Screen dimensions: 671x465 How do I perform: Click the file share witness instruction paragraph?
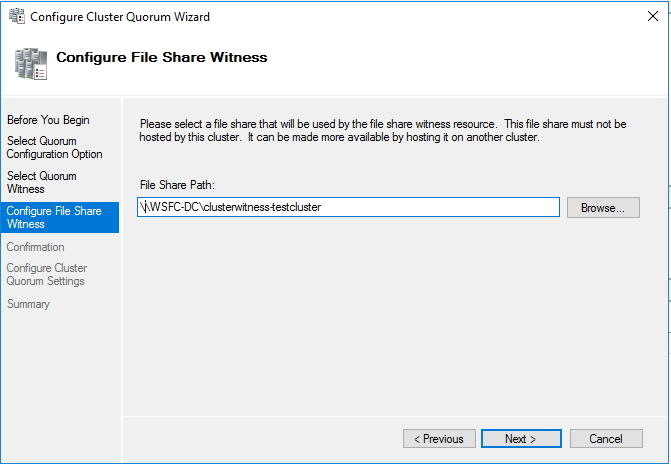coord(383,130)
